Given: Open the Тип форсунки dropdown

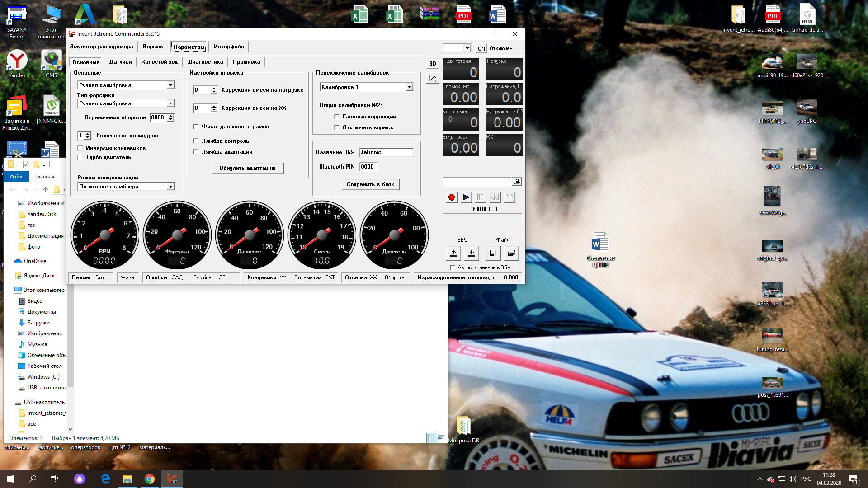Looking at the screenshot, I should point(170,103).
